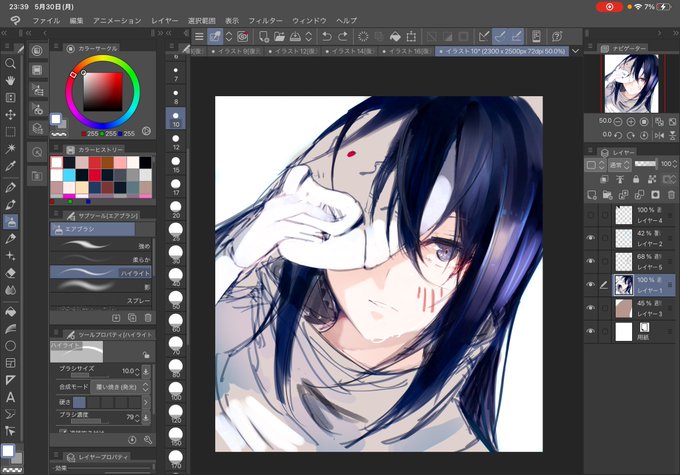Image resolution: width=680 pixels, height=475 pixels.
Task: Open the フィルター menu
Action: [265, 20]
